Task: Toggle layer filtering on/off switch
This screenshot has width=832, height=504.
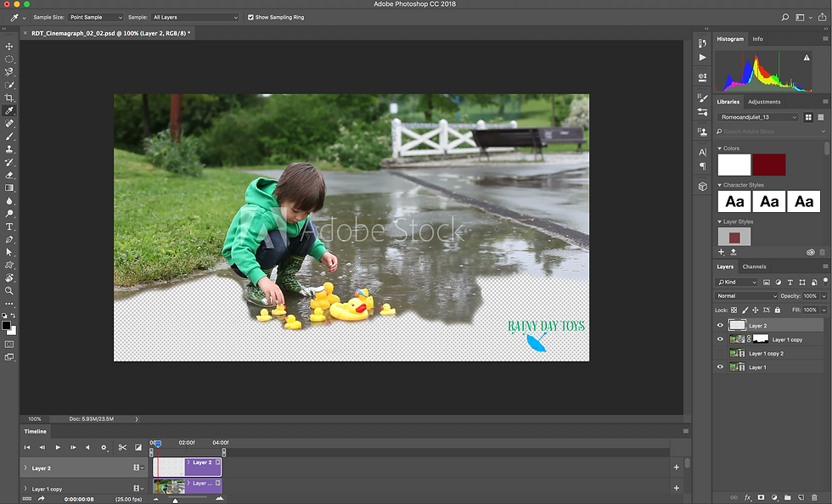Action: (825, 281)
